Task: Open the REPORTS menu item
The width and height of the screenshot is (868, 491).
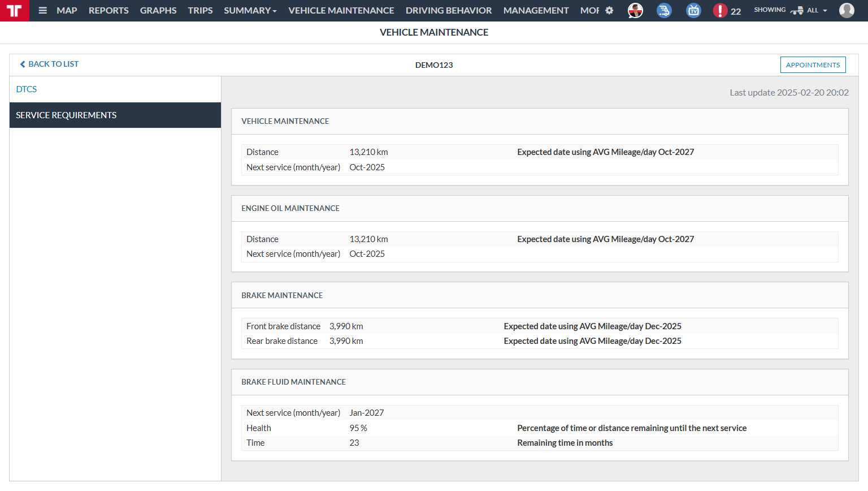Action: click(x=108, y=11)
